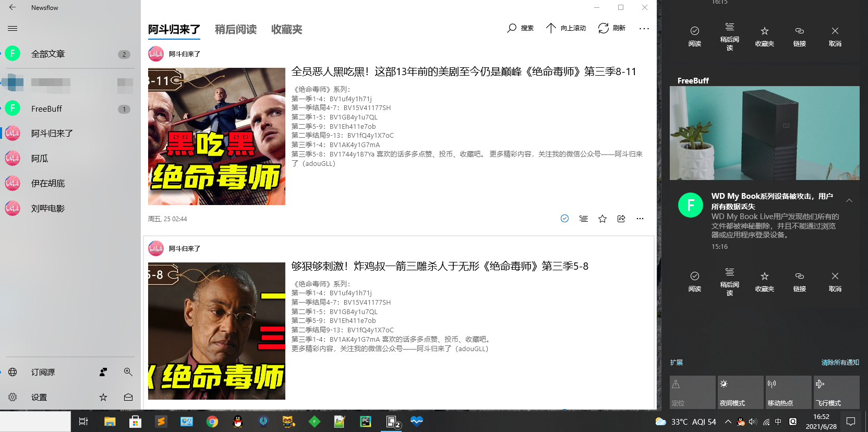The image size is (868, 432).
Task: Click the person icon beside 订阅源
Action: [103, 372]
